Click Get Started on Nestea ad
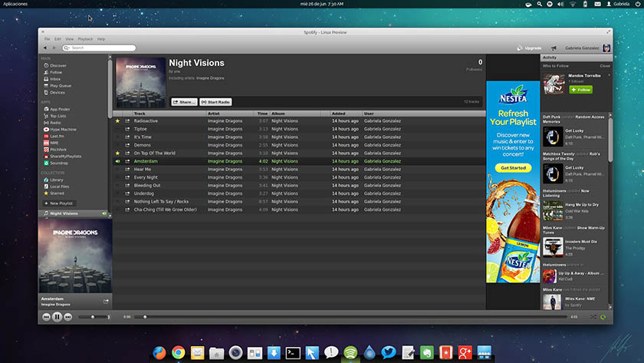 (x=514, y=168)
